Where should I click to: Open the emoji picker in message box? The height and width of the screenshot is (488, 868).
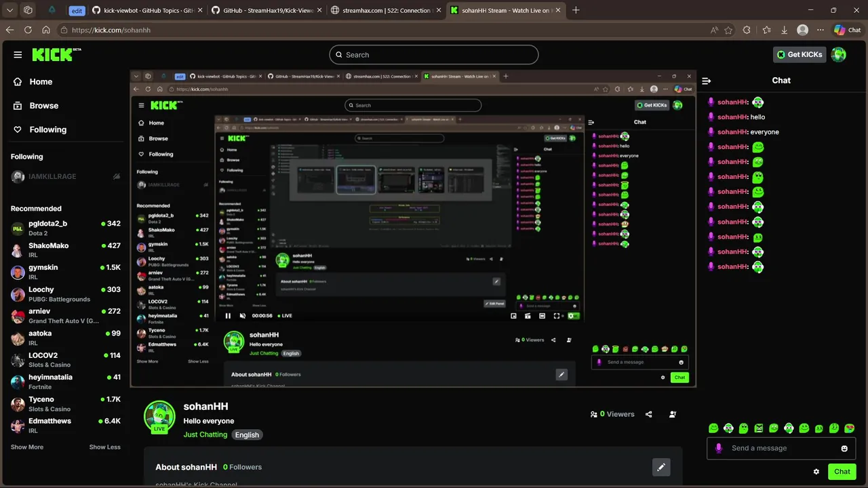(x=844, y=448)
